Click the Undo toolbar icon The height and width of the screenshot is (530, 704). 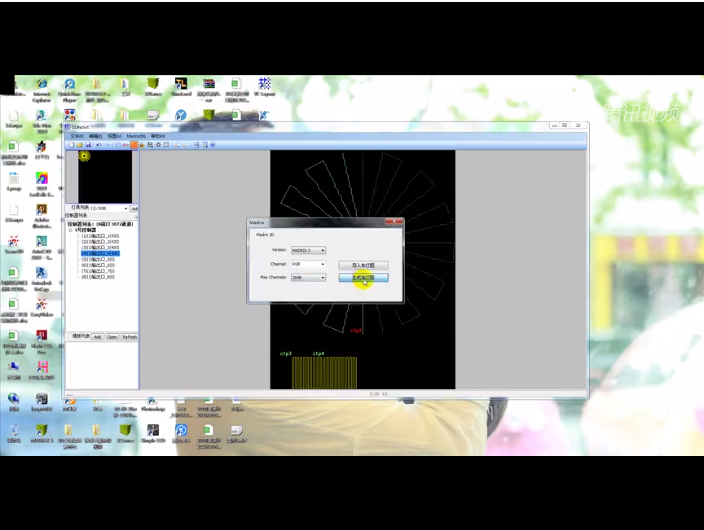[99, 145]
